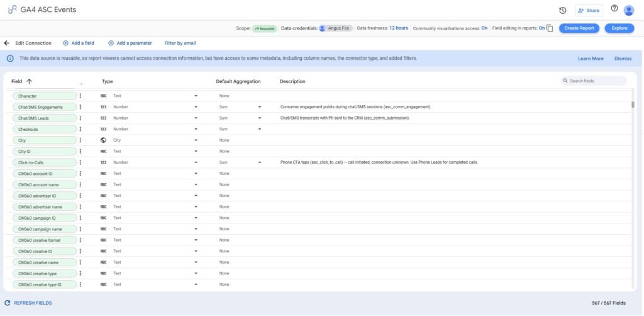Sort fields using the Field header arrow

pyautogui.click(x=29, y=81)
